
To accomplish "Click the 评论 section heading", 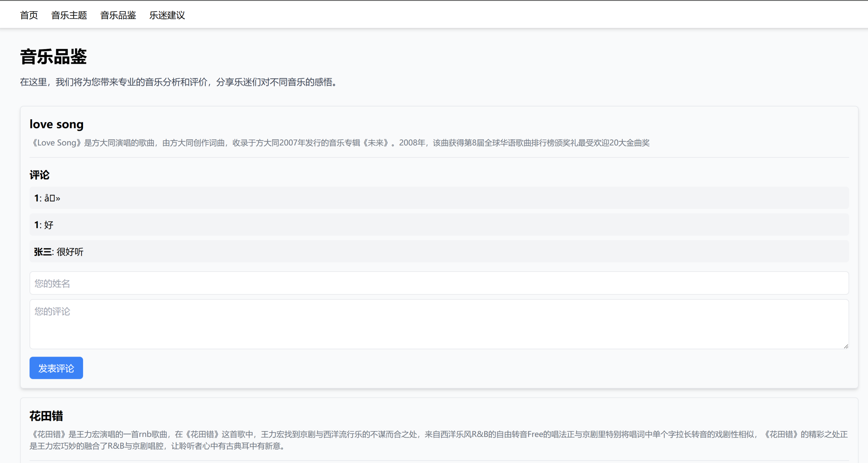I will 39,175.
